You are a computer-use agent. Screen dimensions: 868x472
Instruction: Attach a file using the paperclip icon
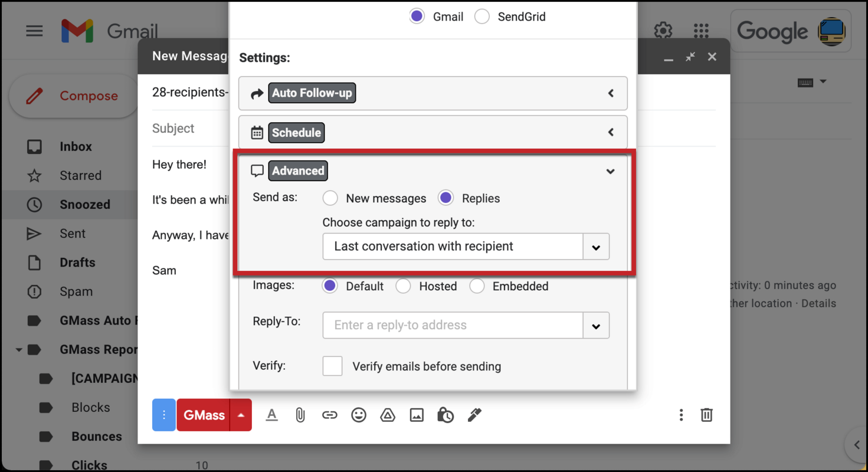pyautogui.click(x=300, y=415)
